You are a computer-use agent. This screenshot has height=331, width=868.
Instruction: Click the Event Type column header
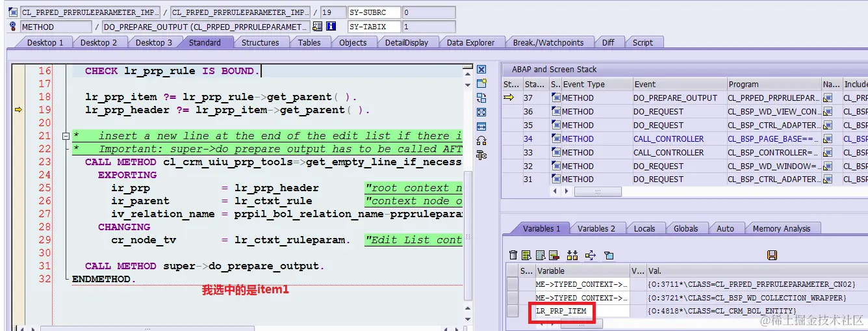[x=597, y=85]
